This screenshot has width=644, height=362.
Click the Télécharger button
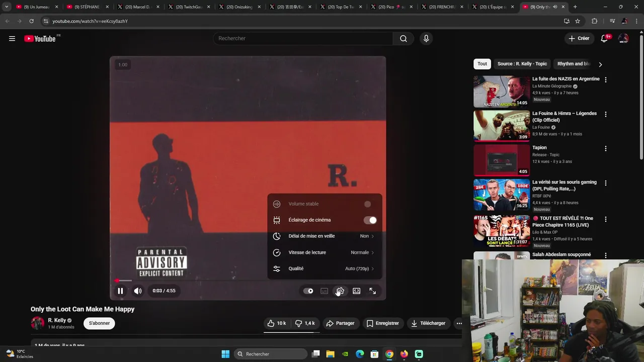tap(428, 323)
